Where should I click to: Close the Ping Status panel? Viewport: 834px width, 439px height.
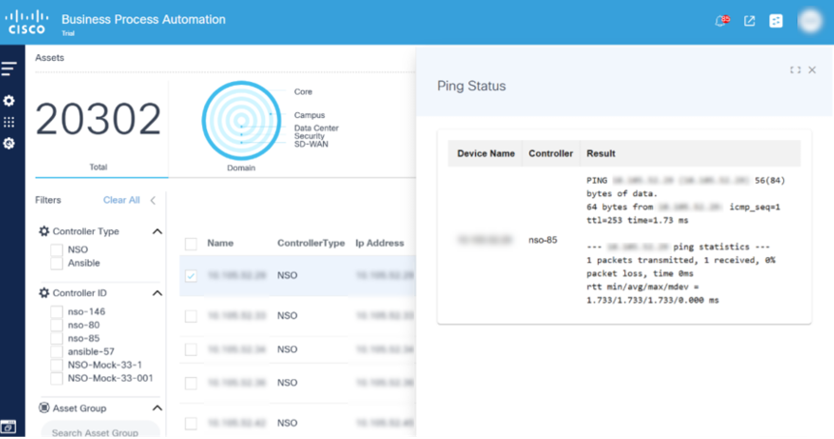coord(812,70)
